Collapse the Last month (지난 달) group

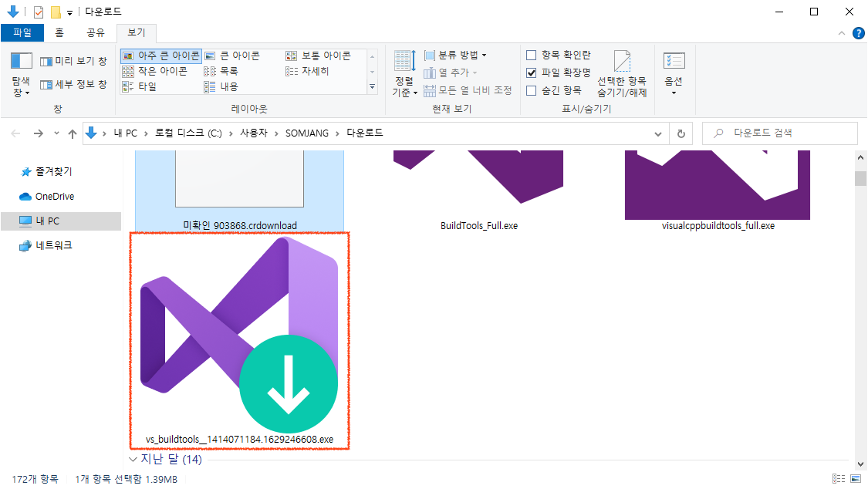pyautogui.click(x=133, y=459)
